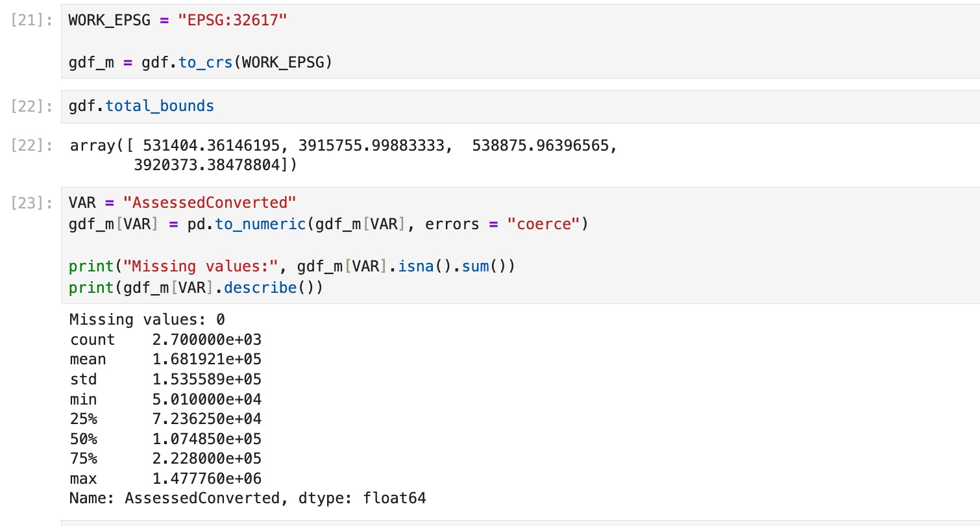Click into the gdf.total_bounds code cell
The width and height of the screenshot is (980, 526).
pos(141,106)
